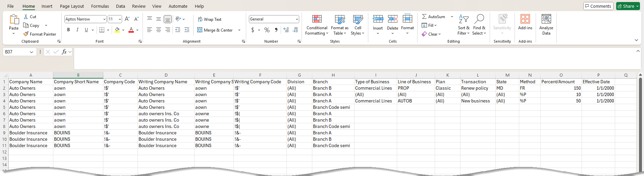Switch to the Formulas tab
Screen dimensions: 644x176
point(100,6)
